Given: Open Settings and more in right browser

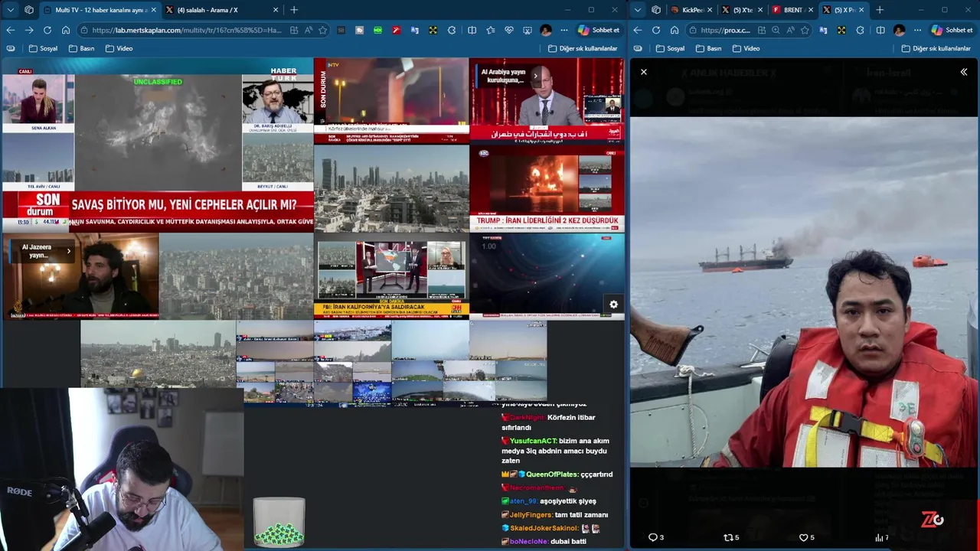Looking at the screenshot, I should click(x=917, y=30).
